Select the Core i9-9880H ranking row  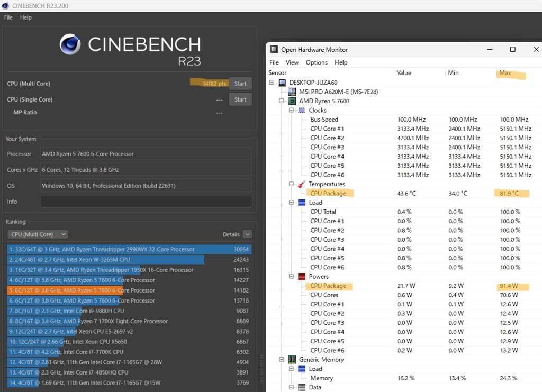129,311
